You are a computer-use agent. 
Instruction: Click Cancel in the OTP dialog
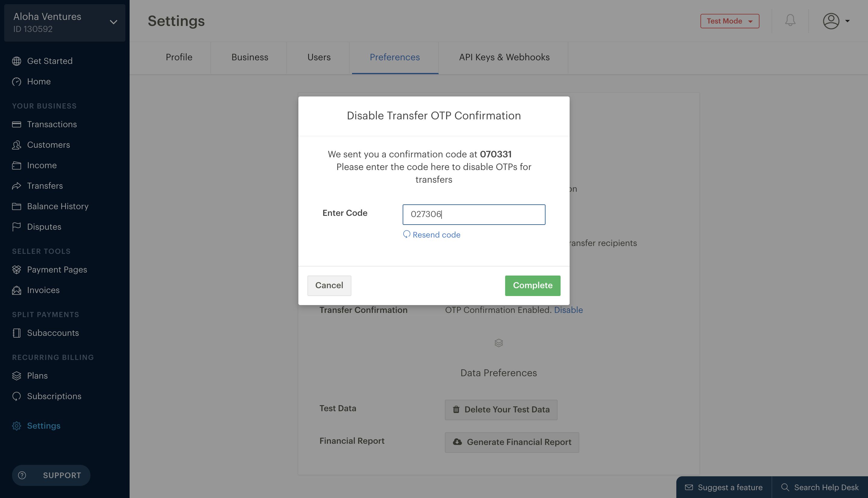329,285
